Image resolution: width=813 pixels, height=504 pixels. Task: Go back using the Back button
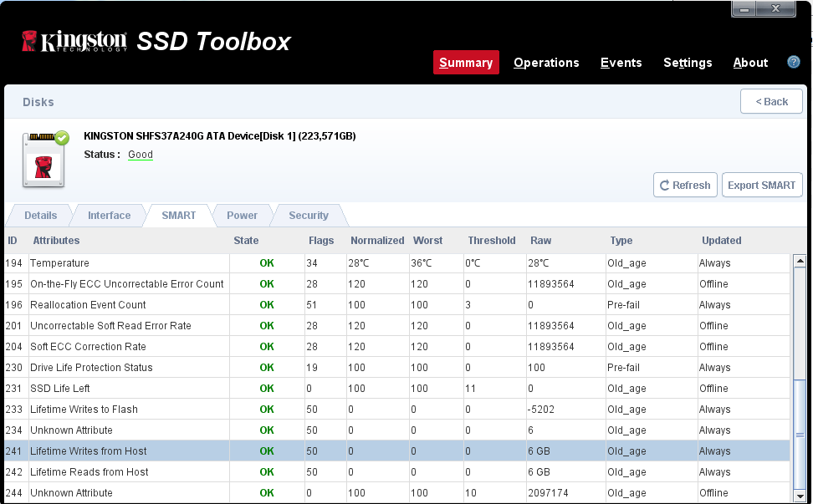[x=771, y=102]
